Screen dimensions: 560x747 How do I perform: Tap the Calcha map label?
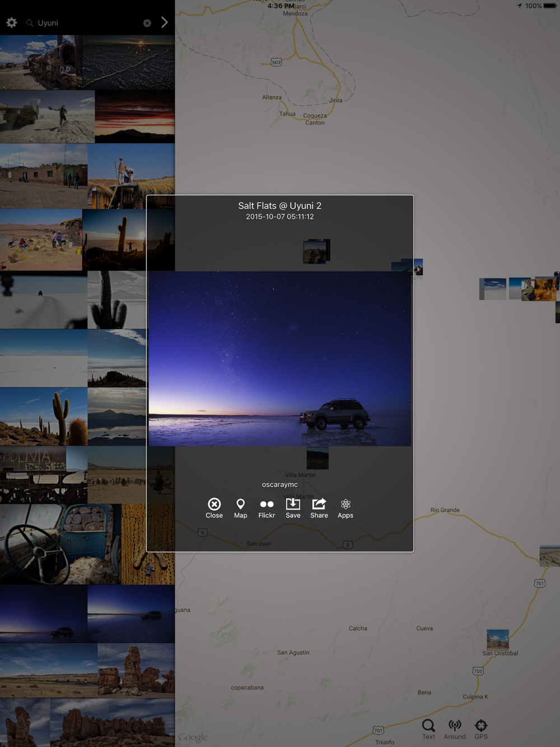358,628
